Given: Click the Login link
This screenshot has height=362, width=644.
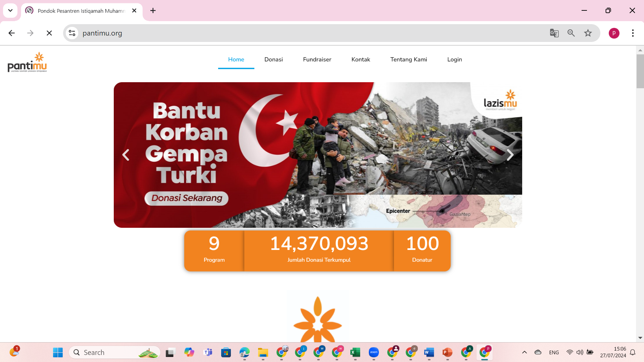Looking at the screenshot, I should coord(454,59).
